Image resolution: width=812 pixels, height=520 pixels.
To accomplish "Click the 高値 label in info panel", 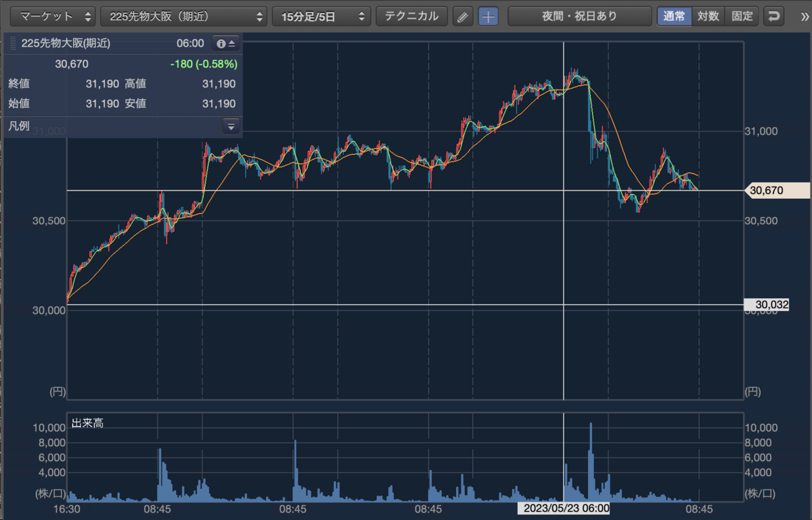I will point(135,84).
